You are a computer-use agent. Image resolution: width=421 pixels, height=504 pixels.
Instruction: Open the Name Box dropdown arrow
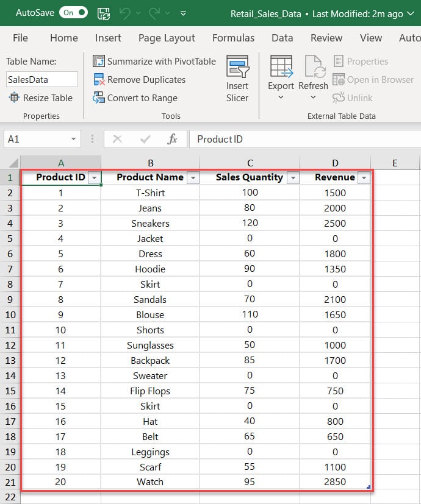(x=74, y=139)
